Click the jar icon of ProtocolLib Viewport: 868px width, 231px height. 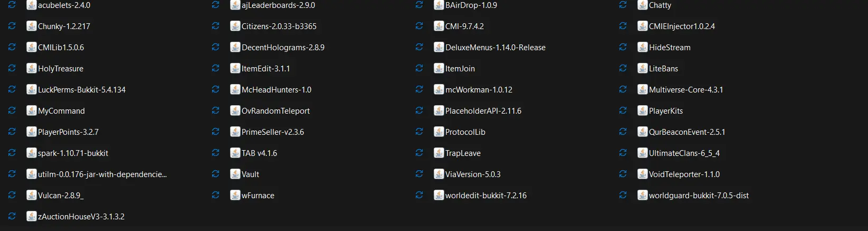439,132
